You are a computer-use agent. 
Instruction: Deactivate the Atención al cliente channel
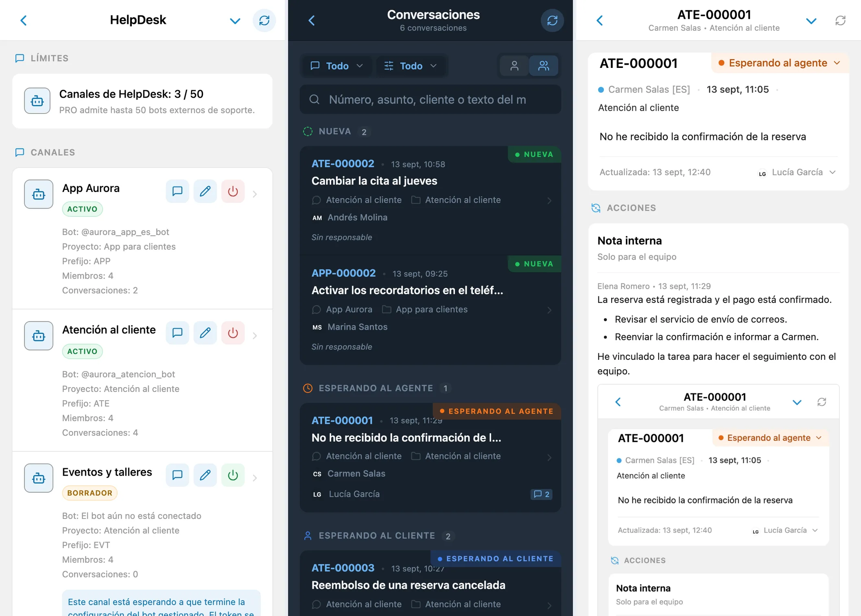click(233, 333)
